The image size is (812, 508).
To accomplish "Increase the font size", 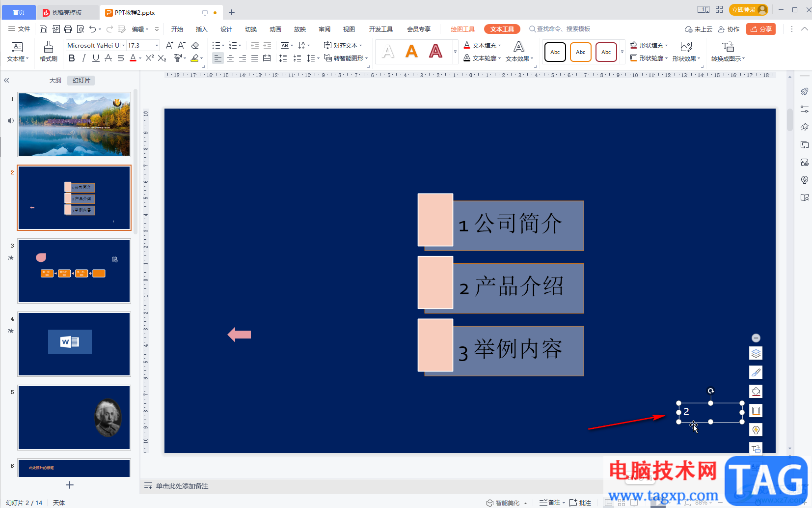I will (x=169, y=45).
